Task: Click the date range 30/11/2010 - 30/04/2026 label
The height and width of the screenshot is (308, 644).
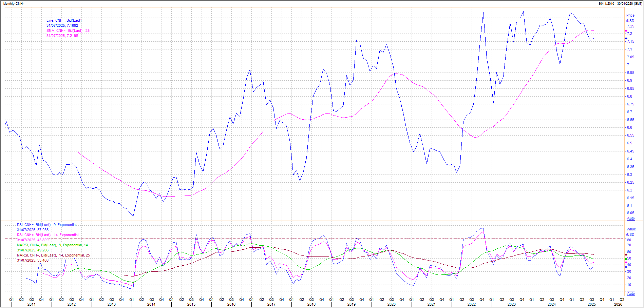Action: coord(620,4)
